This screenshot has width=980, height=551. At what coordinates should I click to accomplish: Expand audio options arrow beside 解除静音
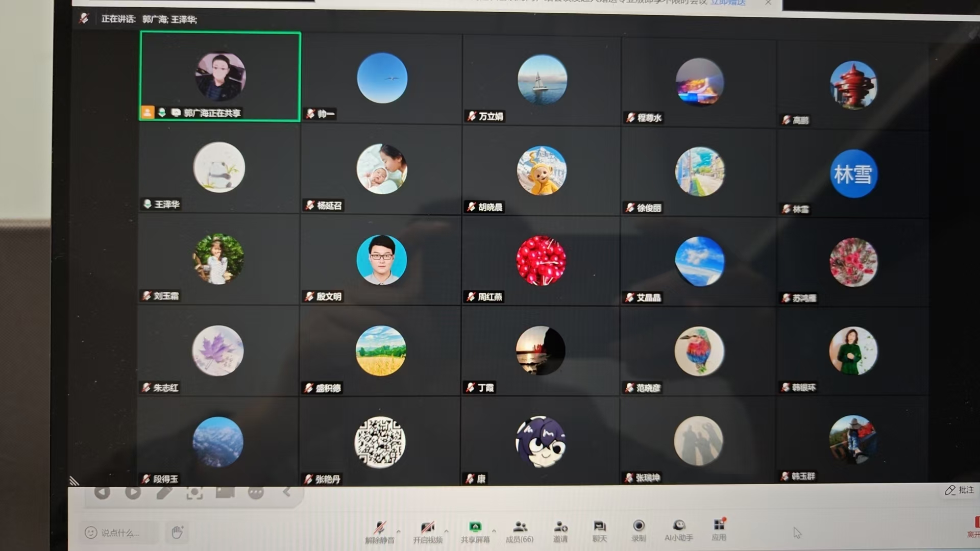pos(399,531)
